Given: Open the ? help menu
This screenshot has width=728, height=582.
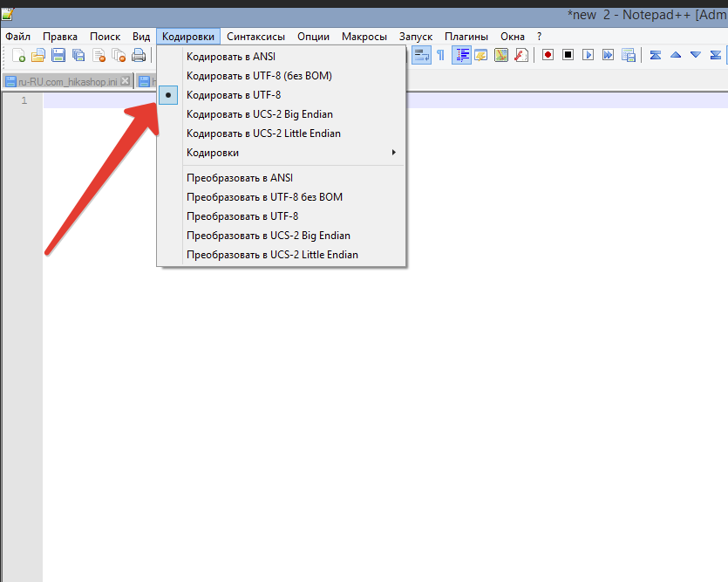Looking at the screenshot, I should click(x=539, y=37).
